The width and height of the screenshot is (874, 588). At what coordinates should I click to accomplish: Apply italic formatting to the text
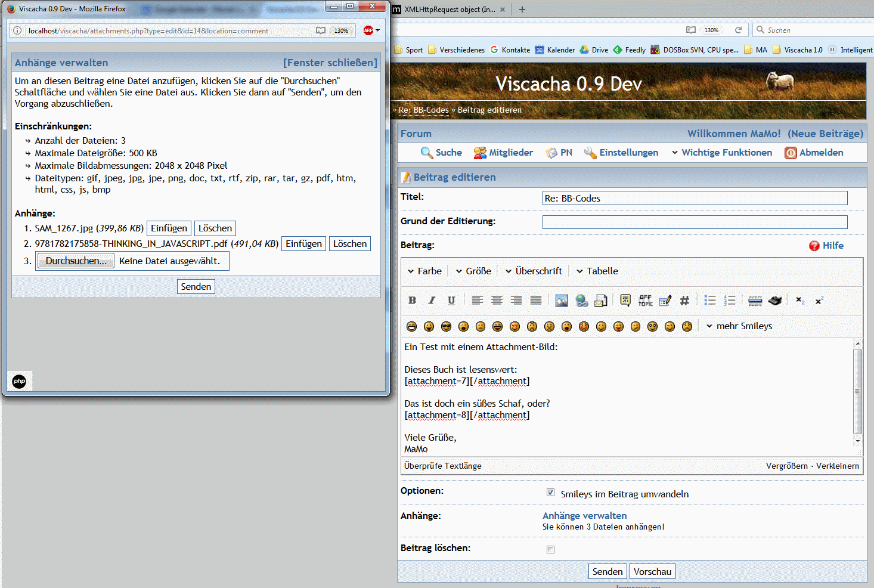click(x=432, y=301)
